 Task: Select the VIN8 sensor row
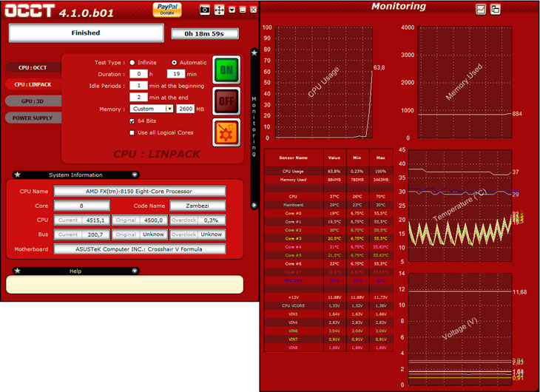[x=328, y=348]
